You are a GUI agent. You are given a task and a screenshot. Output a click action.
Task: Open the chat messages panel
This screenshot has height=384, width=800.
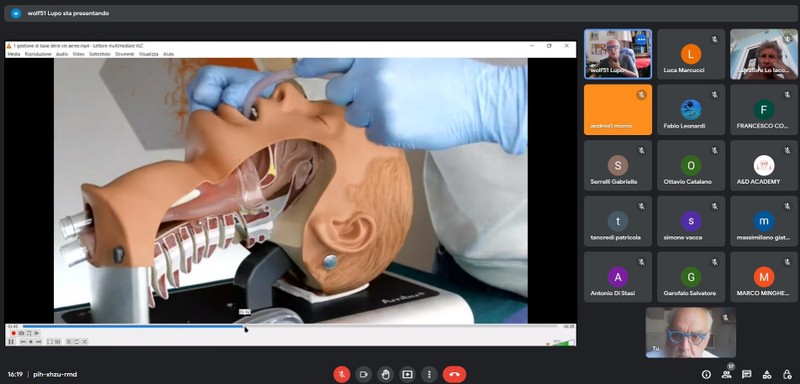click(x=746, y=374)
